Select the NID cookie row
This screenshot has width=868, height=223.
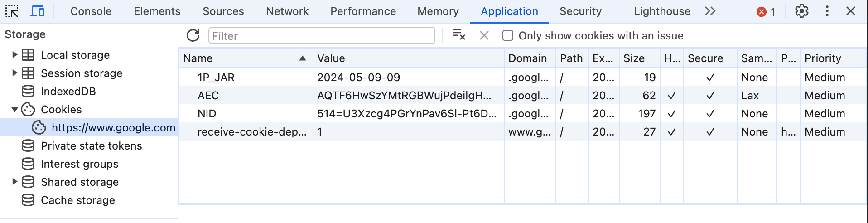click(x=523, y=114)
